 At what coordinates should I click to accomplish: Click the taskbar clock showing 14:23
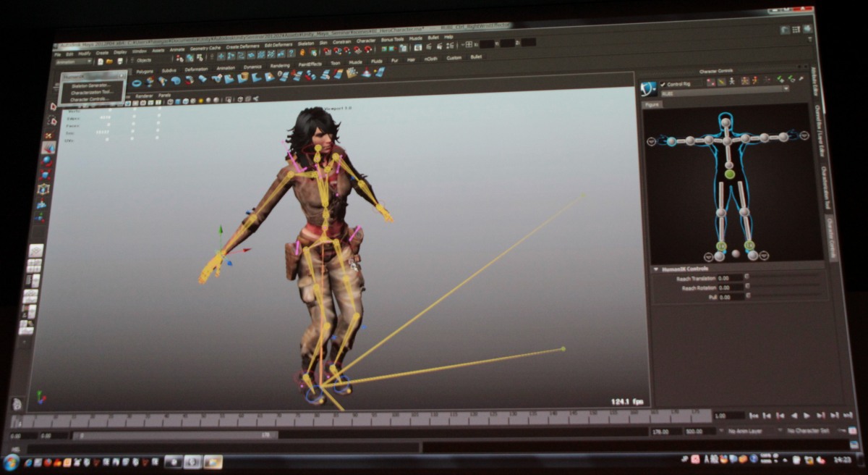[x=842, y=459]
